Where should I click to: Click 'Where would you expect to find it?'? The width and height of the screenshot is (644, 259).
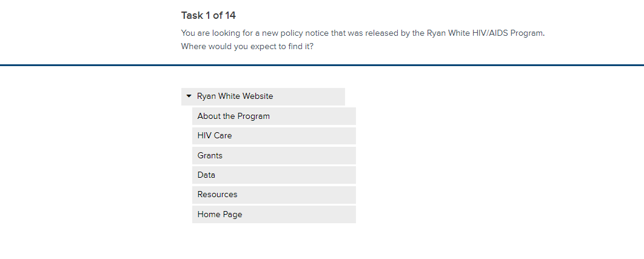[x=247, y=46]
